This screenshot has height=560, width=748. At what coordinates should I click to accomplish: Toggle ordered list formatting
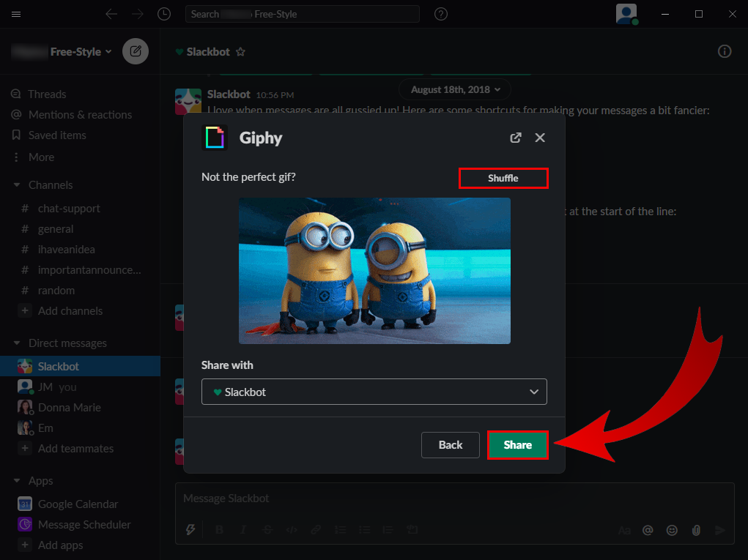(x=340, y=530)
